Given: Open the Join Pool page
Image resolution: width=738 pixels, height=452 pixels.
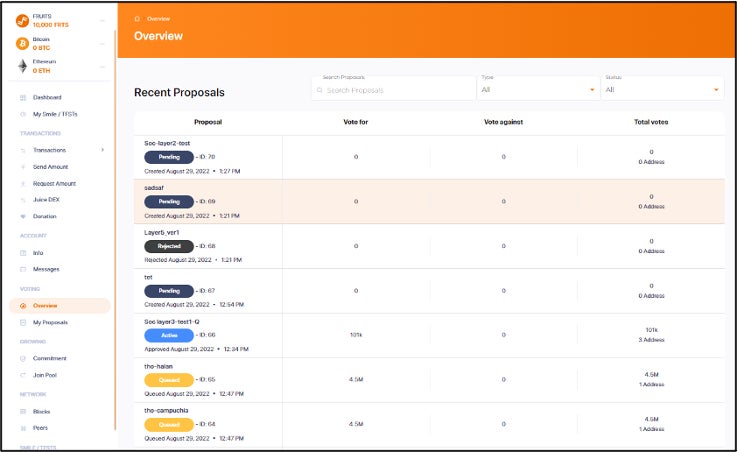Looking at the screenshot, I should [x=45, y=375].
